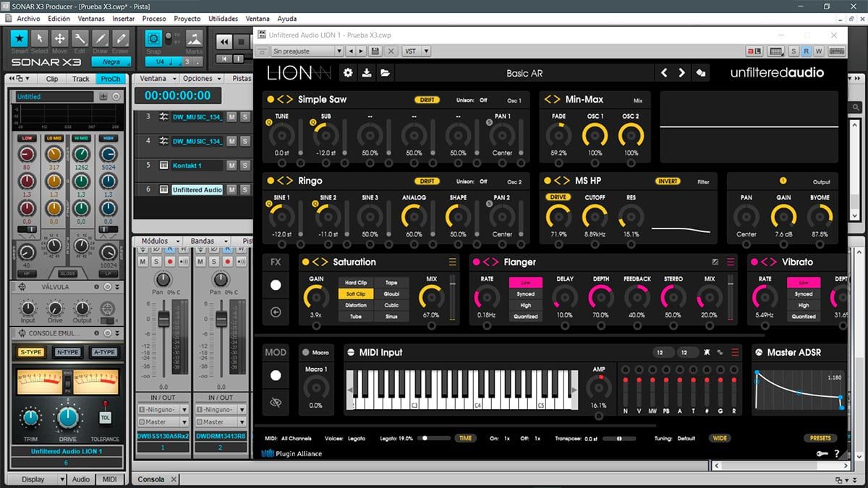
Task: Open the VST dropdown arrow
Action: [426, 51]
